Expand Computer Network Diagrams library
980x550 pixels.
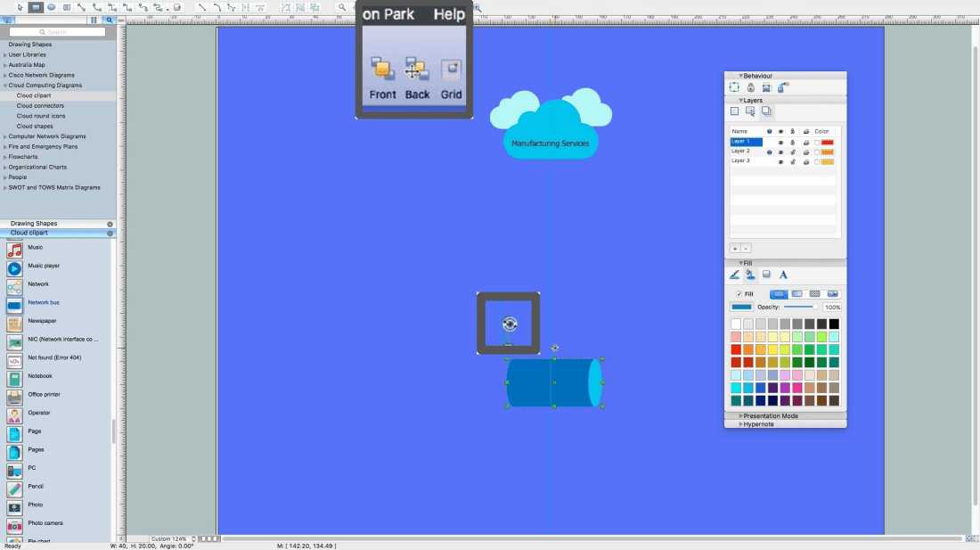(5, 136)
